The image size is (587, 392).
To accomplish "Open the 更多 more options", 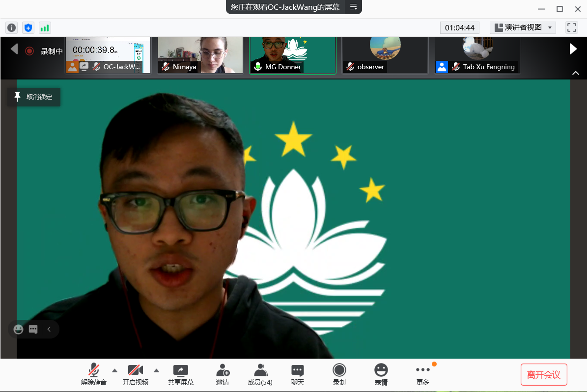I will tap(423, 374).
